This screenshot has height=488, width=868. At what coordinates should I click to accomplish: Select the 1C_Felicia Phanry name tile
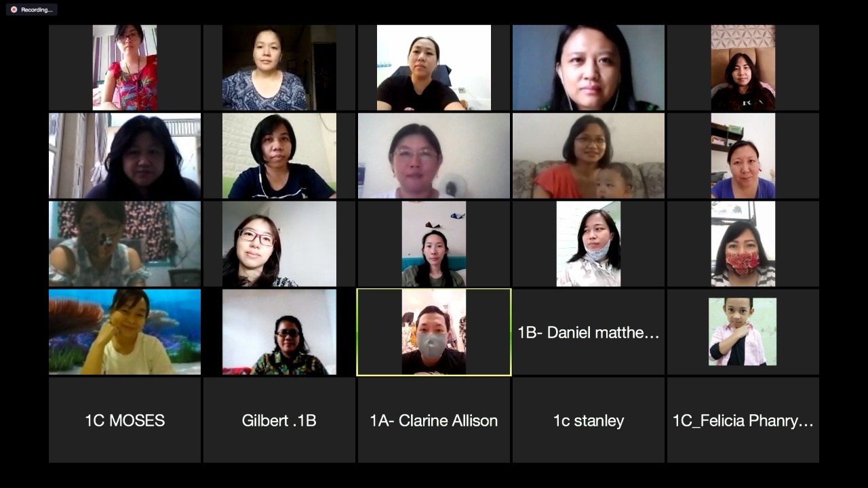pos(743,420)
